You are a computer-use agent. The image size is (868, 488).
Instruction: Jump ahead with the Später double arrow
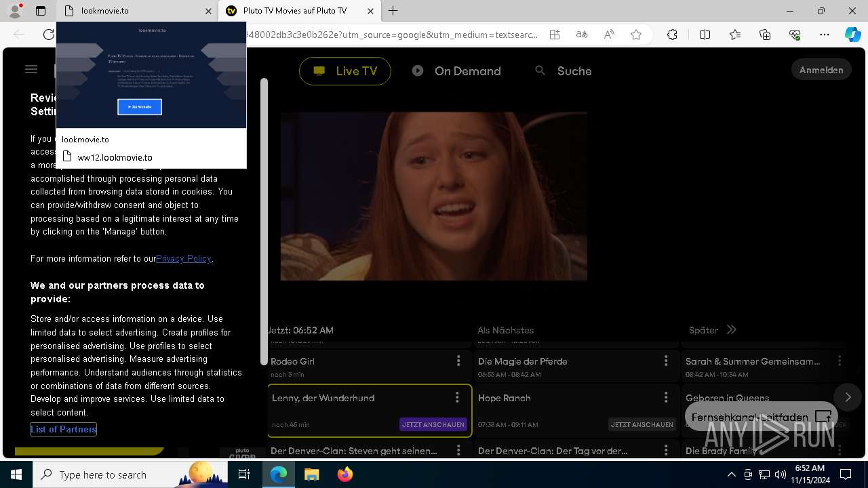731,330
